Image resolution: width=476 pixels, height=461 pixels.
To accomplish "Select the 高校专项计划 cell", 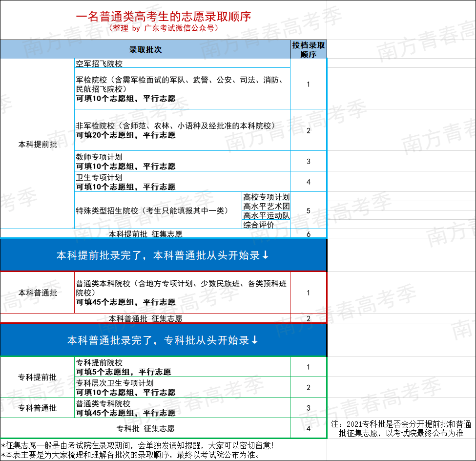I will point(266,196).
